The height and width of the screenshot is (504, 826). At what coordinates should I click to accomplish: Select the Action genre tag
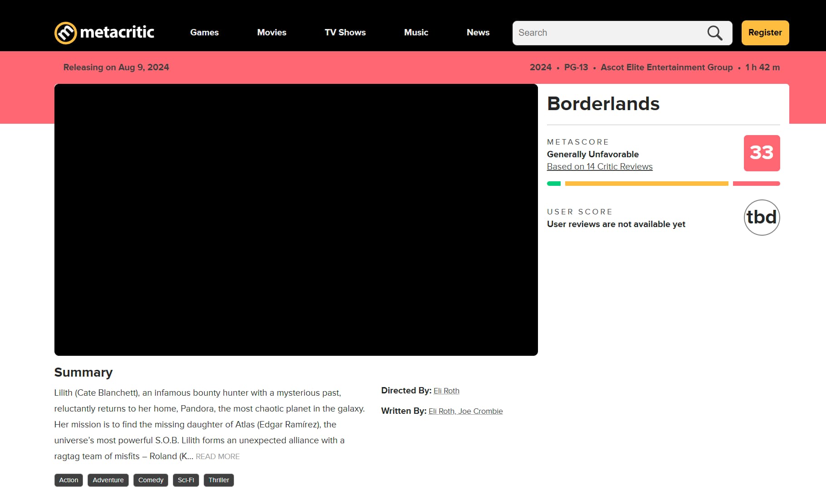coord(68,480)
